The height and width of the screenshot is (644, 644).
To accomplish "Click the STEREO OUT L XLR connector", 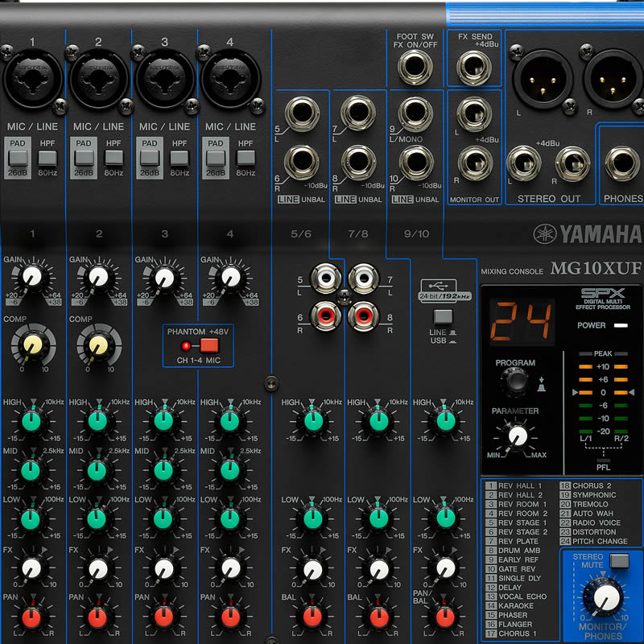I will tap(543, 79).
